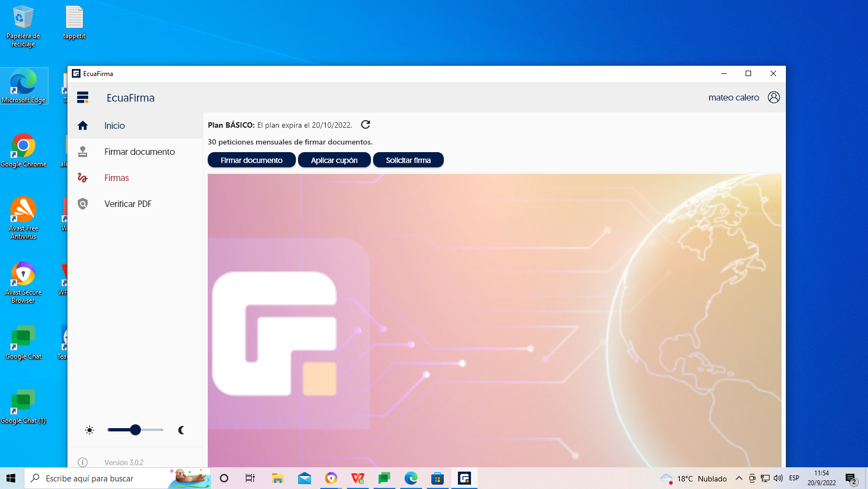Click the mateo calero username

click(x=734, y=98)
